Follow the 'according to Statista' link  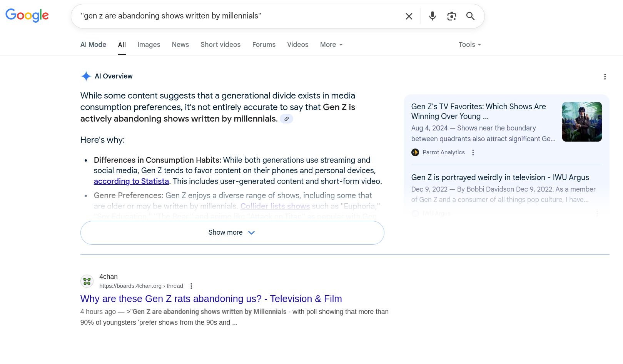pyautogui.click(x=131, y=181)
